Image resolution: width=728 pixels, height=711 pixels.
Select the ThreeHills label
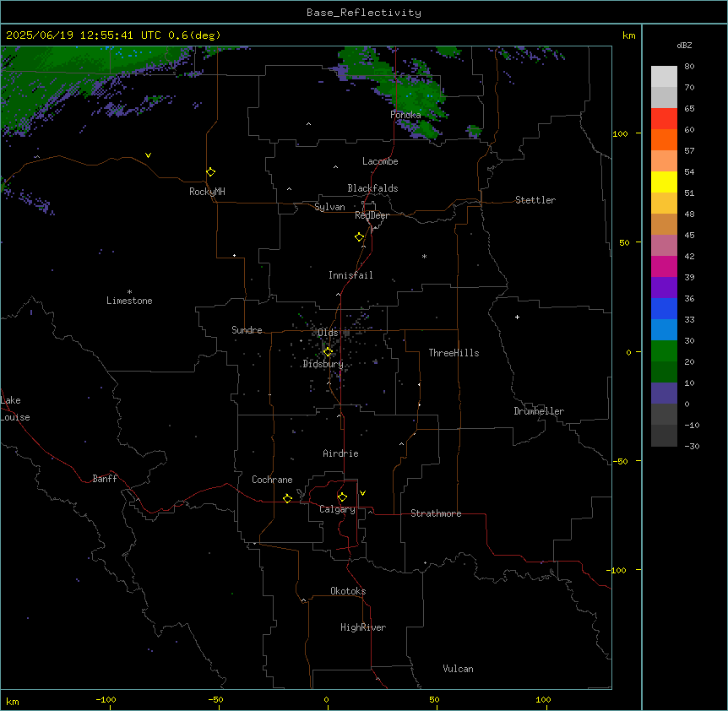tap(454, 353)
